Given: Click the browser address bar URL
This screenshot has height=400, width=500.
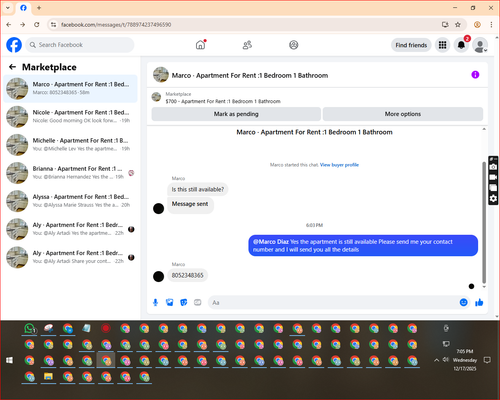Looking at the screenshot, I should pyautogui.click(x=116, y=25).
